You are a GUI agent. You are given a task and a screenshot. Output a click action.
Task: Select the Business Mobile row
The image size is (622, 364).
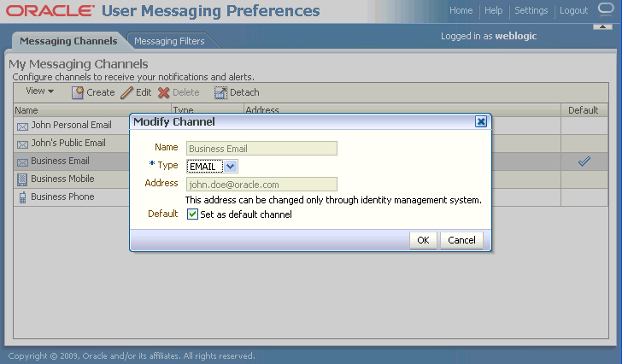[62, 179]
